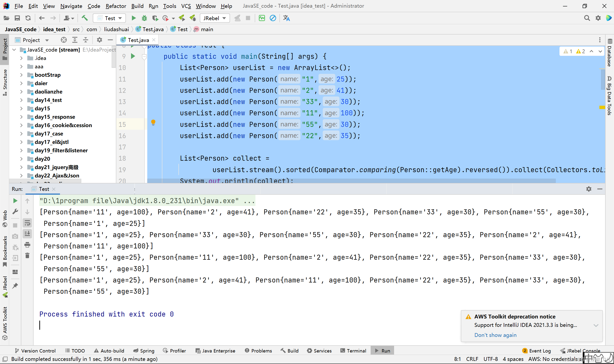The image size is (614, 364).
Task: Clear console output with trash icon
Action: coord(28,256)
